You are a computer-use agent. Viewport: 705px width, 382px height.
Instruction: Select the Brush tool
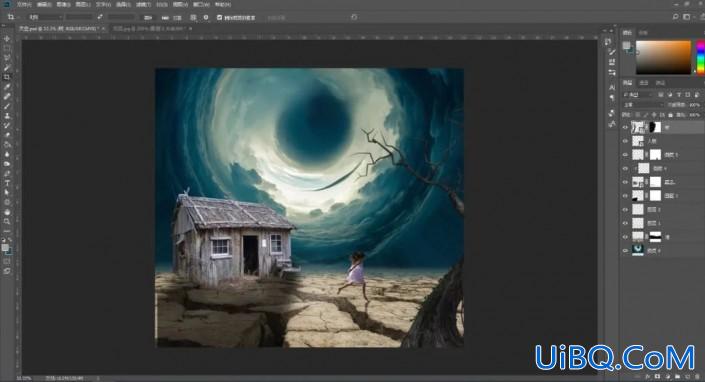pos(7,106)
